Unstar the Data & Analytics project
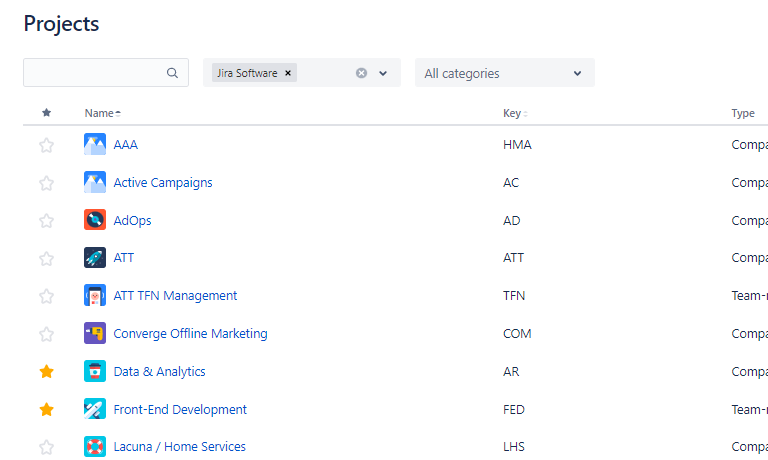The width and height of the screenshot is (768, 460). 47,371
